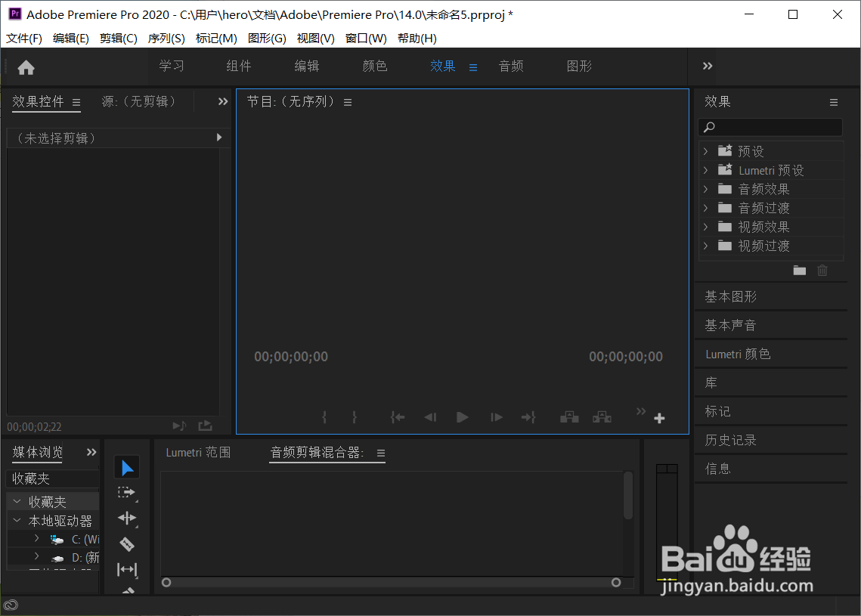This screenshot has width=861, height=616.
Task: Expand the Lumetri 预设 folder
Action: click(x=705, y=170)
